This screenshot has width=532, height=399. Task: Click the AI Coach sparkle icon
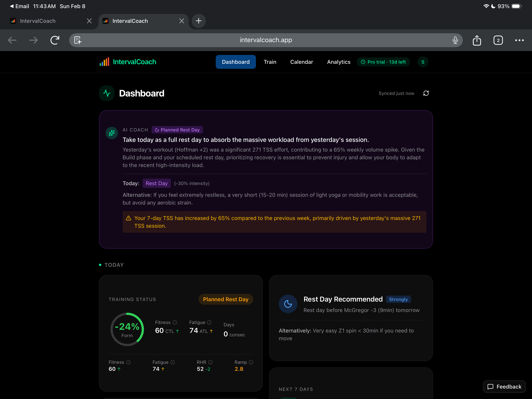click(112, 133)
